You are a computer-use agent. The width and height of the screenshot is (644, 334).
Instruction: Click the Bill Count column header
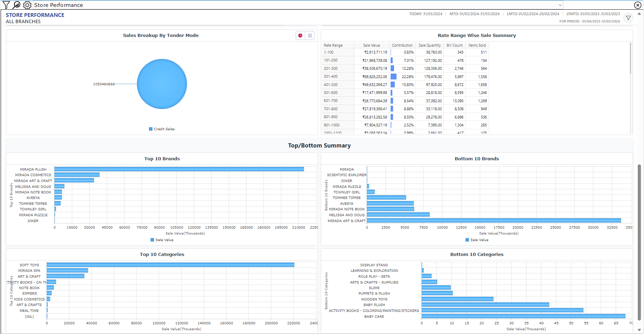(454, 45)
